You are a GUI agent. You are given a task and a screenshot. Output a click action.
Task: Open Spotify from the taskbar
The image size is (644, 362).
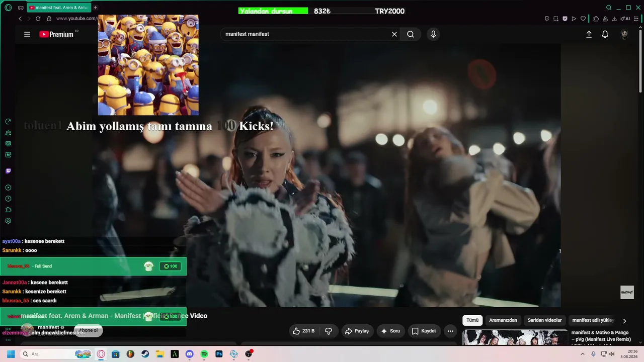click(204, 354)
